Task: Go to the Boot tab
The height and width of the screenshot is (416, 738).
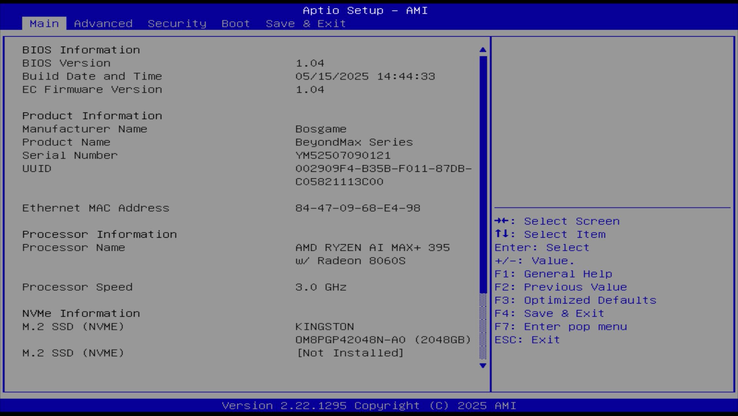Action: pos(235,24)
